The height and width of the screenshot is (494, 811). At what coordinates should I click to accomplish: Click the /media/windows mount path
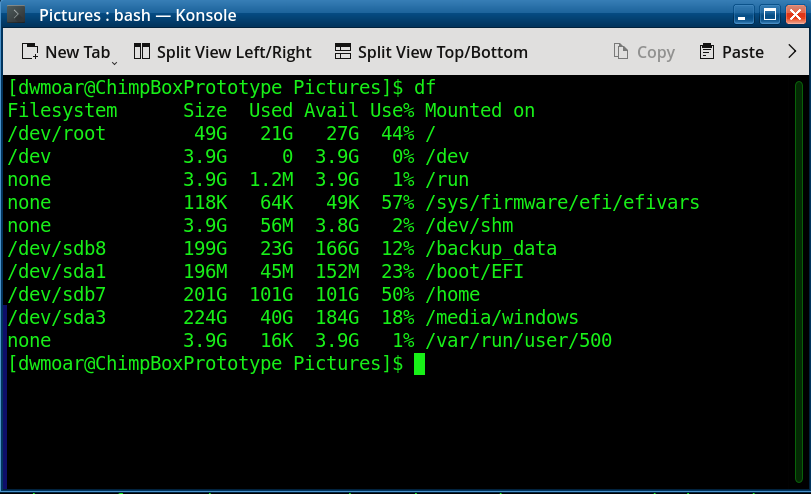click(x=501, y=318)
